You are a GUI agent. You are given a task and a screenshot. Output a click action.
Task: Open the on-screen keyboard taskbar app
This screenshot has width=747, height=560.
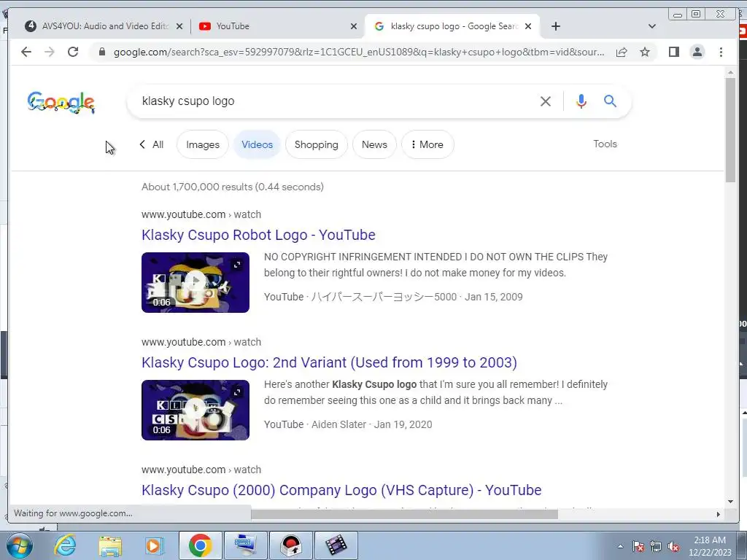pos(246,545)
